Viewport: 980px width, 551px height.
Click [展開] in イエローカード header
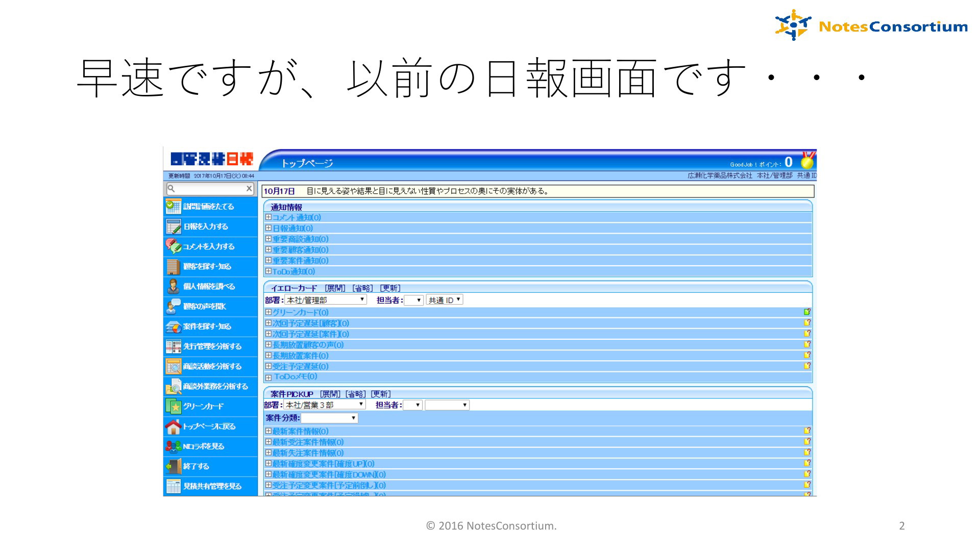coord(335,288)
